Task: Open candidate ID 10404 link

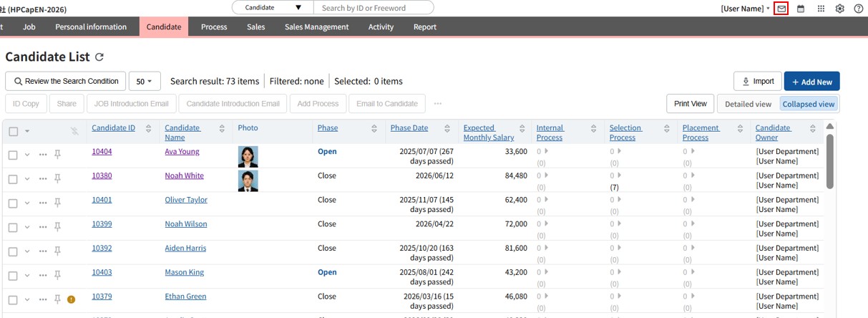Action: tap(102, 151)
